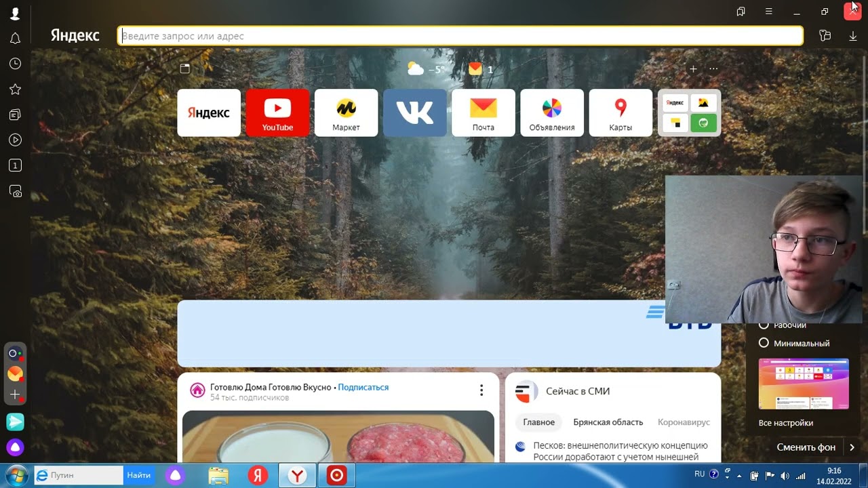
Task: Open the profile avatar in sidebar
Action: (15, 14)
